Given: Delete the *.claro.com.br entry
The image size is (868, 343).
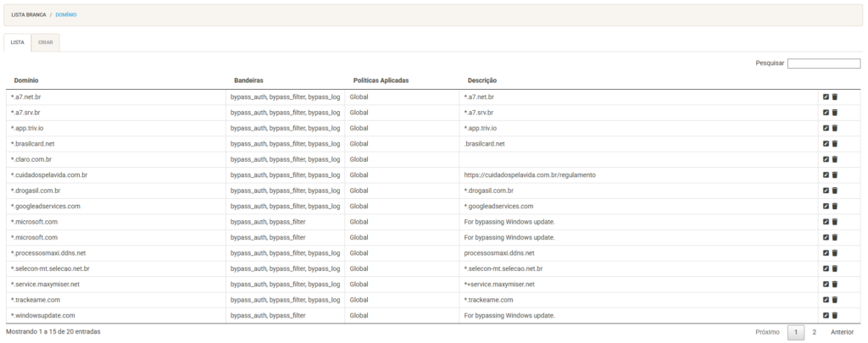Looking at the screenshot, I should click(x=835, y=159).
